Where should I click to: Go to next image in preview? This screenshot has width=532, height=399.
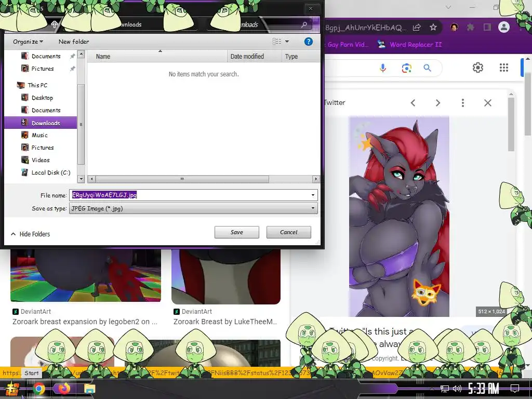[437, 103]
